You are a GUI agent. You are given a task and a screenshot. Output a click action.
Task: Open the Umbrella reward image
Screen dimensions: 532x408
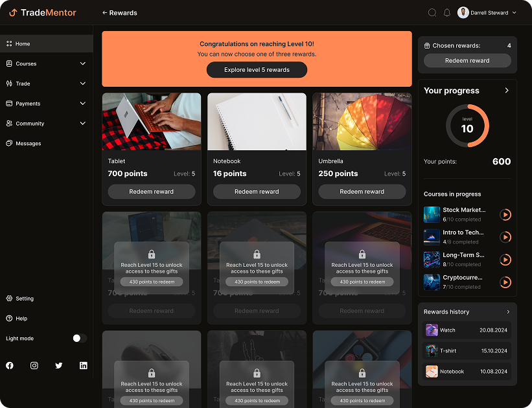[x=362, y=122]
